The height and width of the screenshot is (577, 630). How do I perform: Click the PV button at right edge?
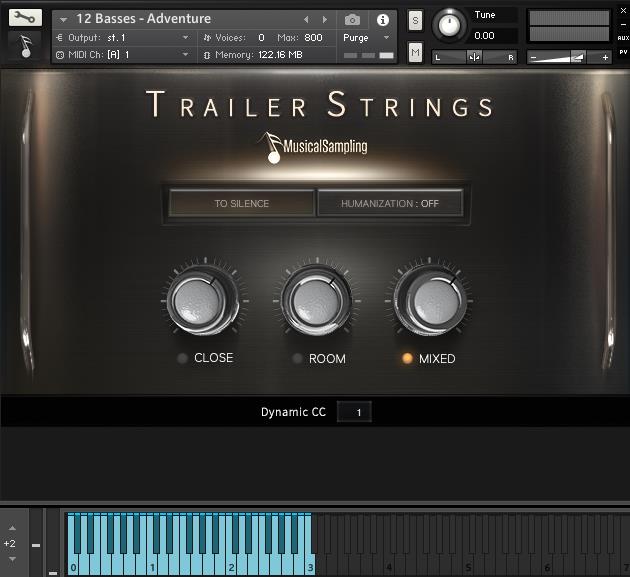coord(622,51)
